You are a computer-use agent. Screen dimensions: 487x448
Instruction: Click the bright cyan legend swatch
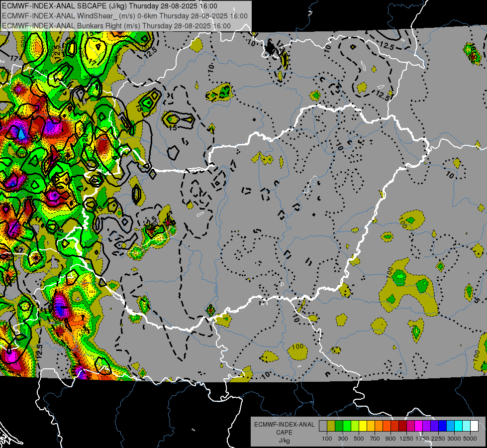point(459,426)
